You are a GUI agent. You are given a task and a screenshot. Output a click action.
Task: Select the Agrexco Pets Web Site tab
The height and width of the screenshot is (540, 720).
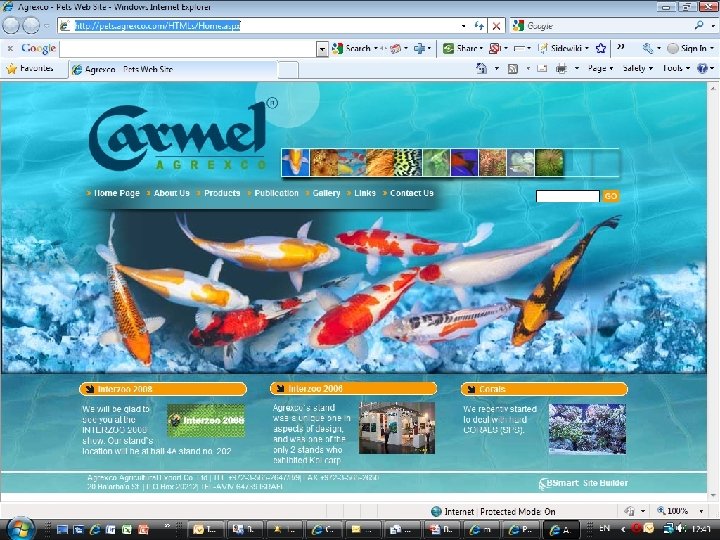173,69
